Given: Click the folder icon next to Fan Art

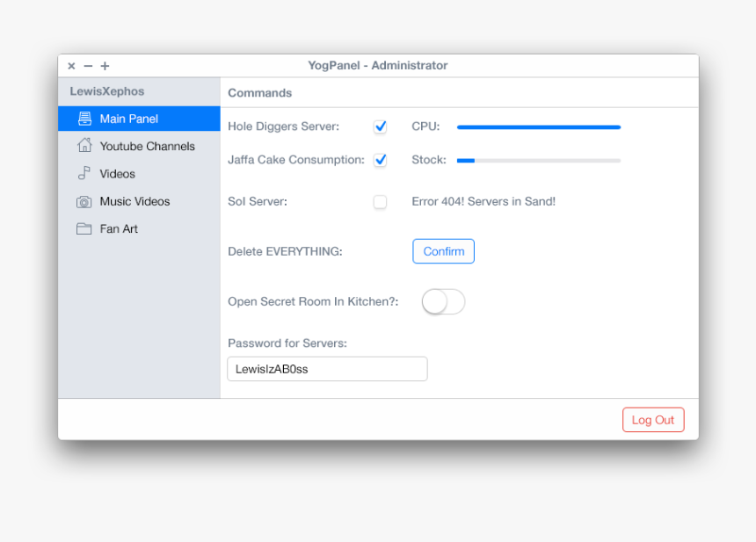Looking at the screenshot, I should [x=84, y=228].
